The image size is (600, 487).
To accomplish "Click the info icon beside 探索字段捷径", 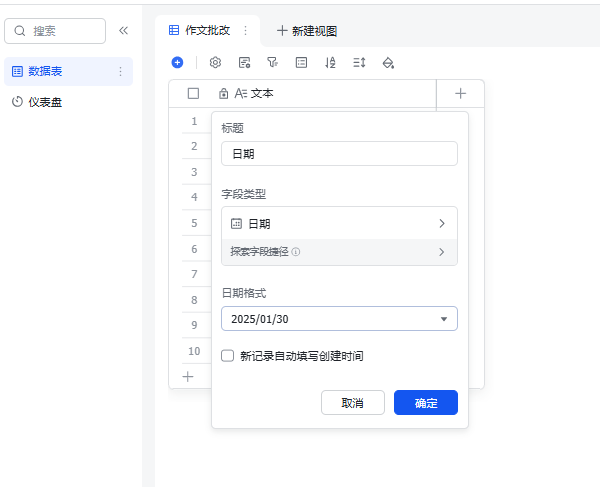I will (x=296, y=252).
